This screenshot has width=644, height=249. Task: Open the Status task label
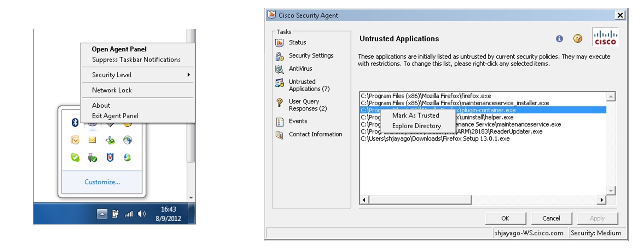point(297,42)
